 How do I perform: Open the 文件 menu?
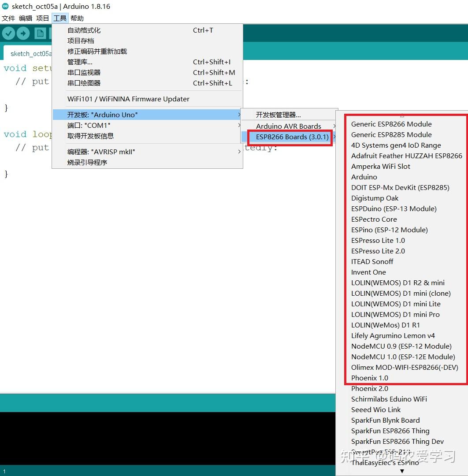point(8,18)
